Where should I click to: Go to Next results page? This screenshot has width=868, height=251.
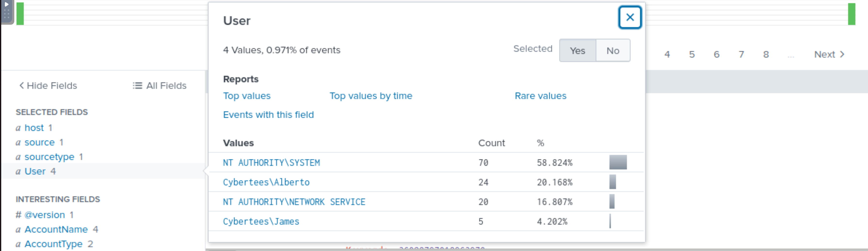829,54
